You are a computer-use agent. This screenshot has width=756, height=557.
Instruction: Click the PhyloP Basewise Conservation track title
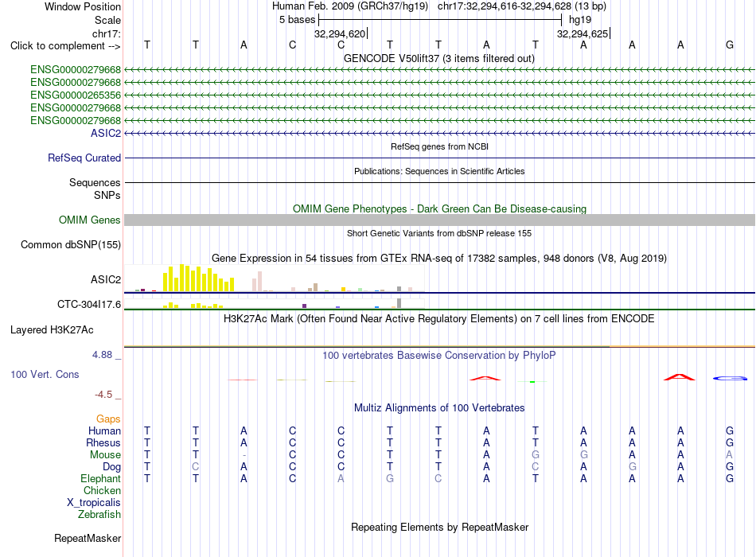[x=439, y=356]
